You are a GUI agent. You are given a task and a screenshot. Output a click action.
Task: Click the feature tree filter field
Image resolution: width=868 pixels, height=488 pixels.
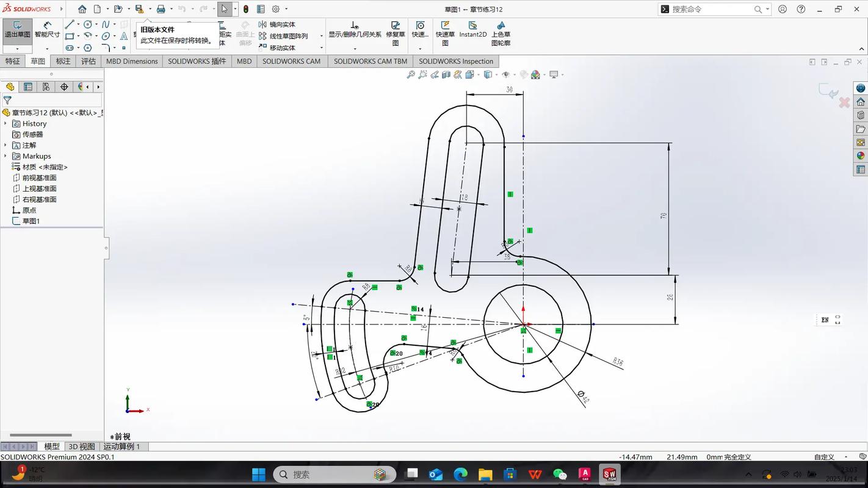[x=52, y=100]
